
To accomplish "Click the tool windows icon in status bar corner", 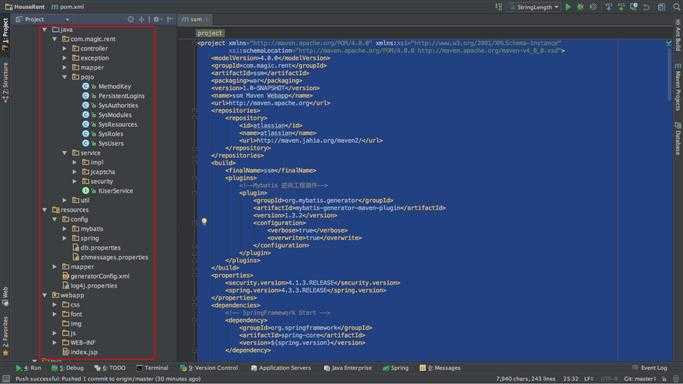I will coord(6,379).
